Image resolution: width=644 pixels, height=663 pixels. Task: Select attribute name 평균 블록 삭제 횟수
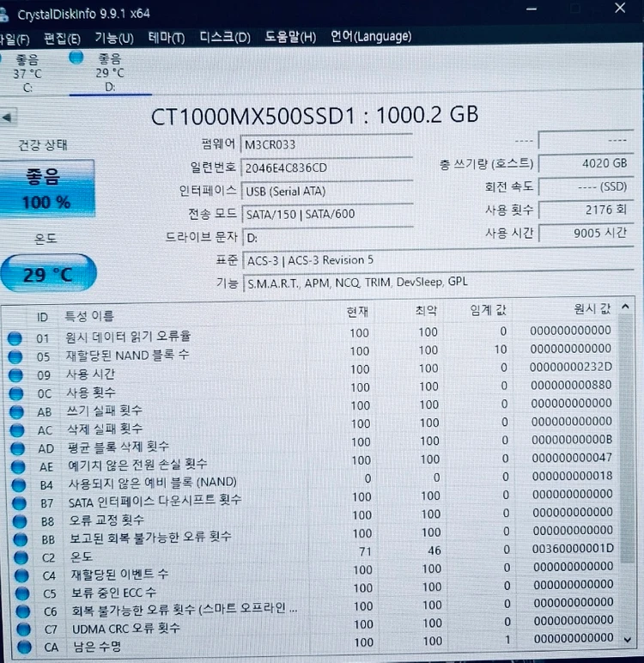pos(118,447)
